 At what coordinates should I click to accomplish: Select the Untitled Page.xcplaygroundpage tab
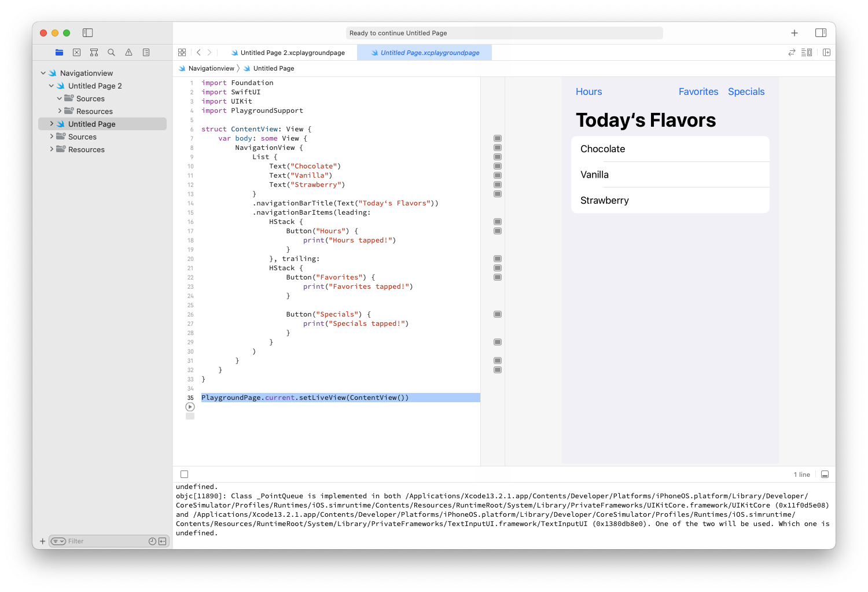[429, 53]
